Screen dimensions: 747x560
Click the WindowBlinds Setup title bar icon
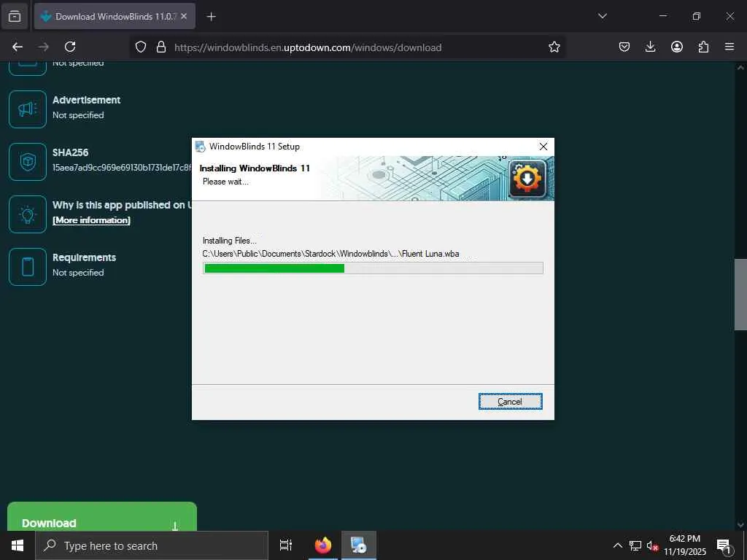pos(200,147)
